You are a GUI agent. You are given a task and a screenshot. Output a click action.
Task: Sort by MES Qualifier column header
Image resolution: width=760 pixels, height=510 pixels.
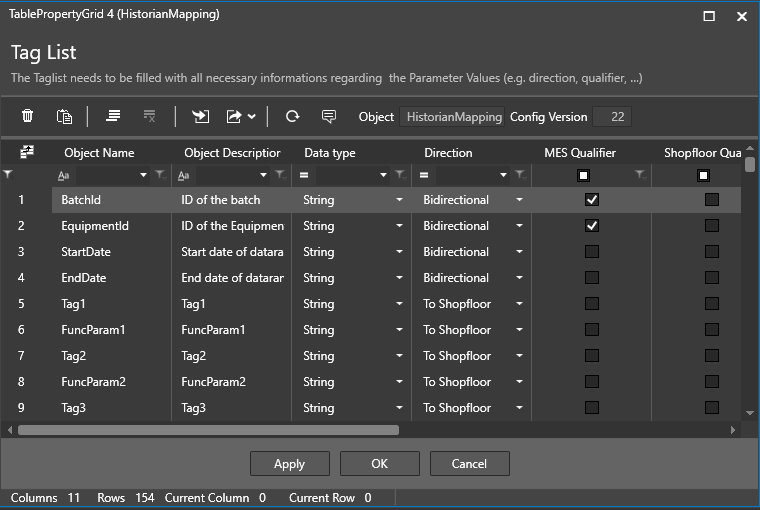580,153
